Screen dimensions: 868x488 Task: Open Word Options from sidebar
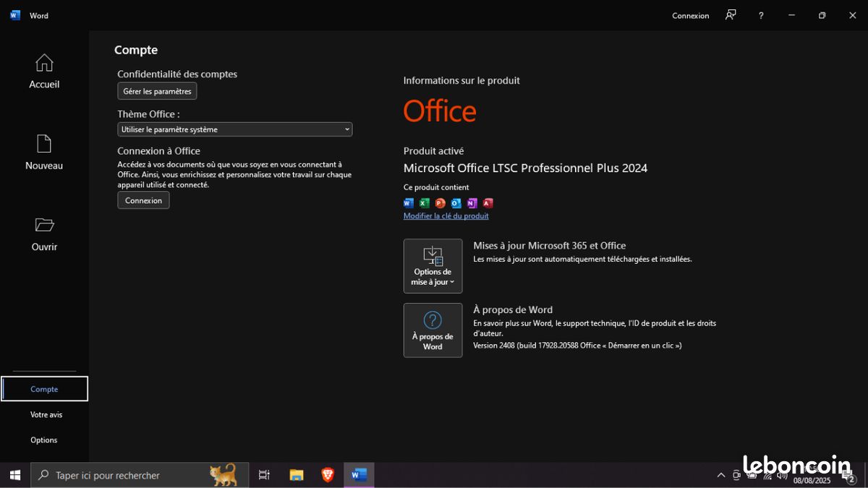tap(44, 440)
